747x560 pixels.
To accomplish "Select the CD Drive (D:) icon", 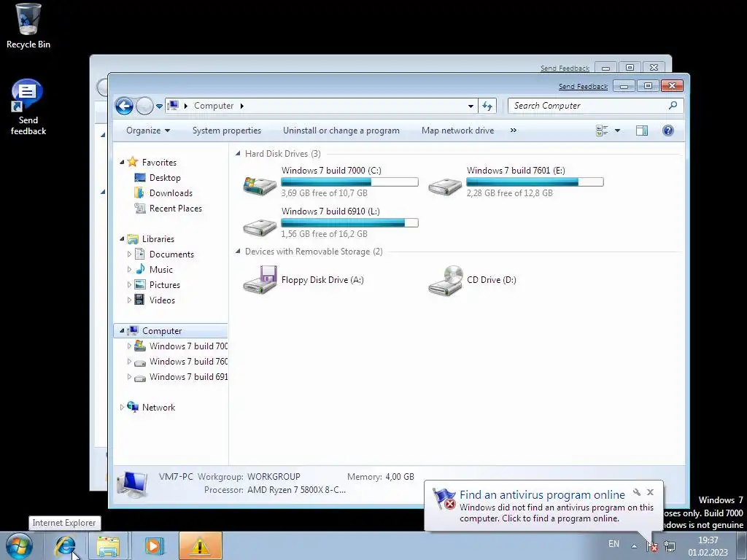I will click(x=445, y=280).
